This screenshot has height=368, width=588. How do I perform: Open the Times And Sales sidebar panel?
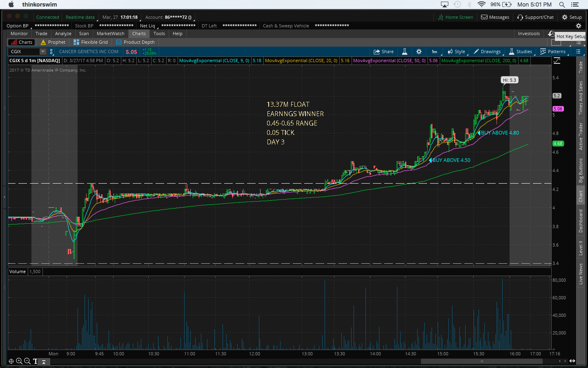(x=581, y=97)
